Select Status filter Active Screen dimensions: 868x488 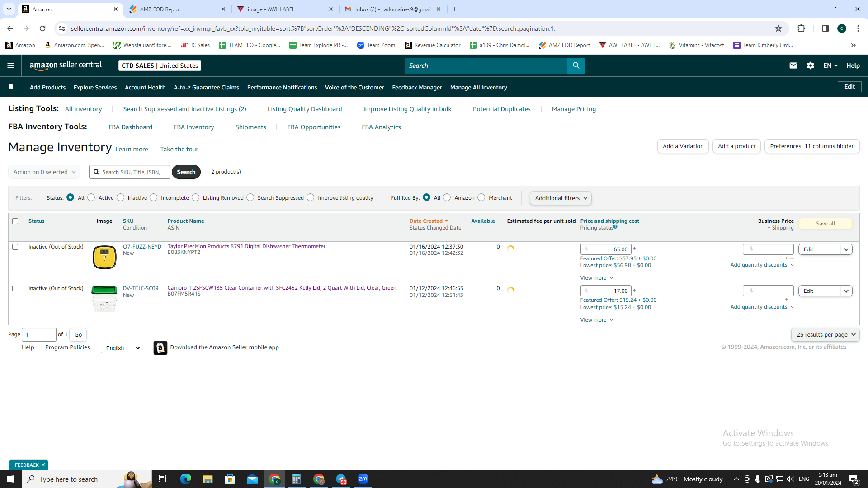pos(91,197)
